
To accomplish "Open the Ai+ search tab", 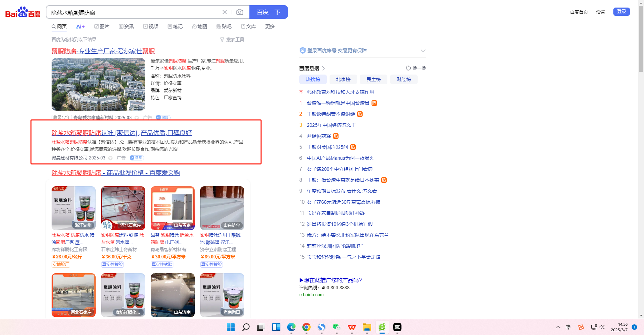I will [x=80, y=26].
